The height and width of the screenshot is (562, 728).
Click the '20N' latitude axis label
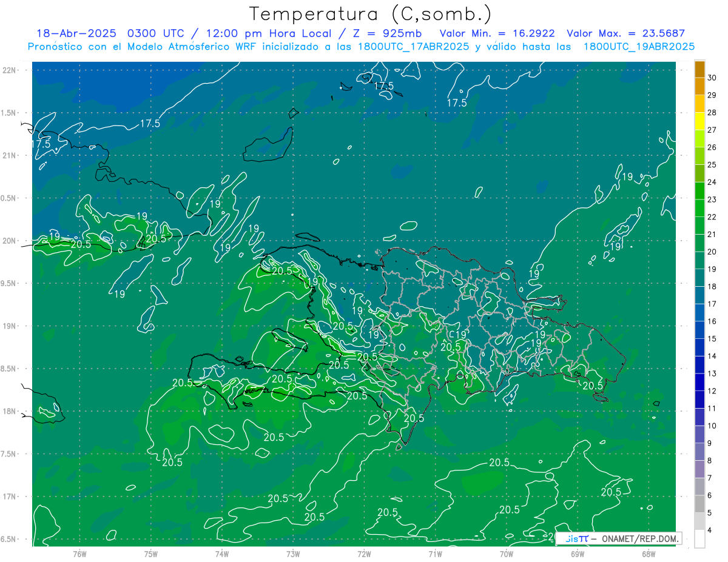tap(10, 241)
